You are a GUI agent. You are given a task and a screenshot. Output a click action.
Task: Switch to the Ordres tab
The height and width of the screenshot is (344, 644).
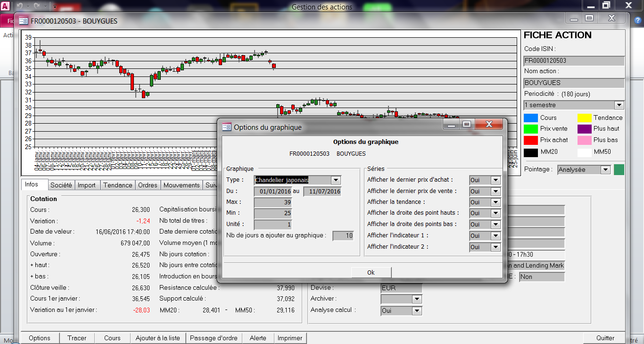(148, 185)
